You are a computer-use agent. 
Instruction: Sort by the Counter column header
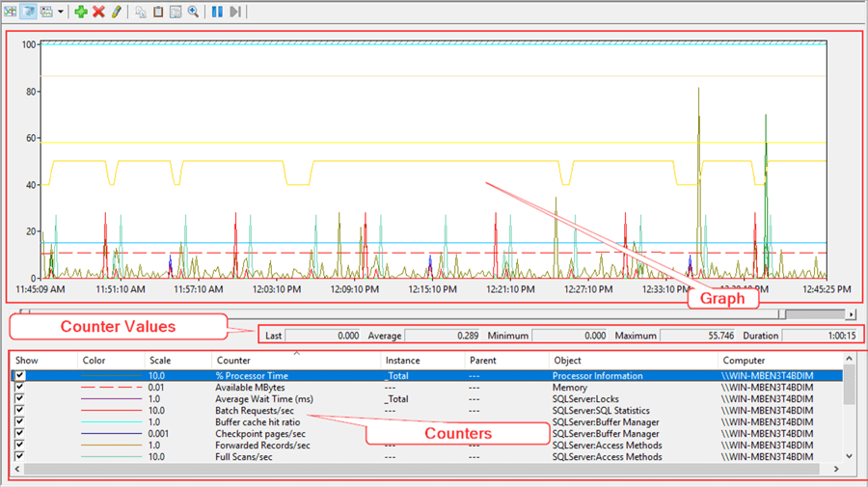pos(296,361)
